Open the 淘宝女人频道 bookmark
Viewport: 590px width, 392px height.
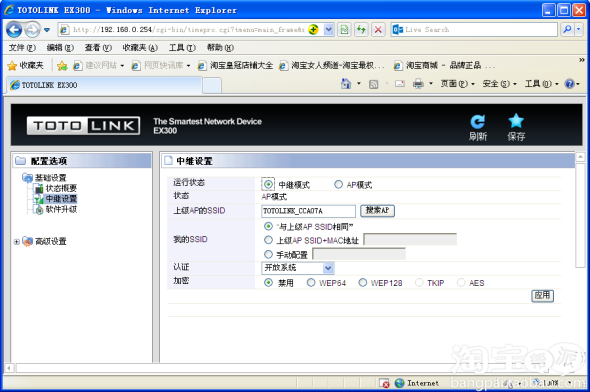click(x=332, y=65)
